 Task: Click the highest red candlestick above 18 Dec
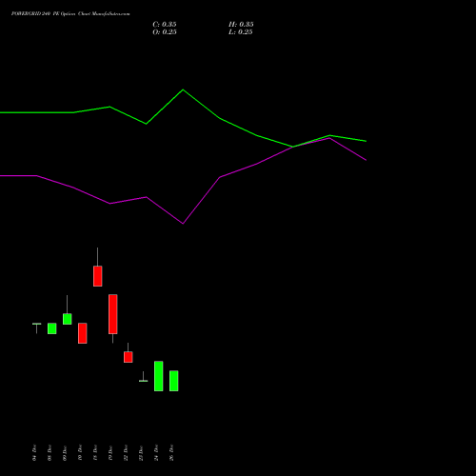(98, 276)
